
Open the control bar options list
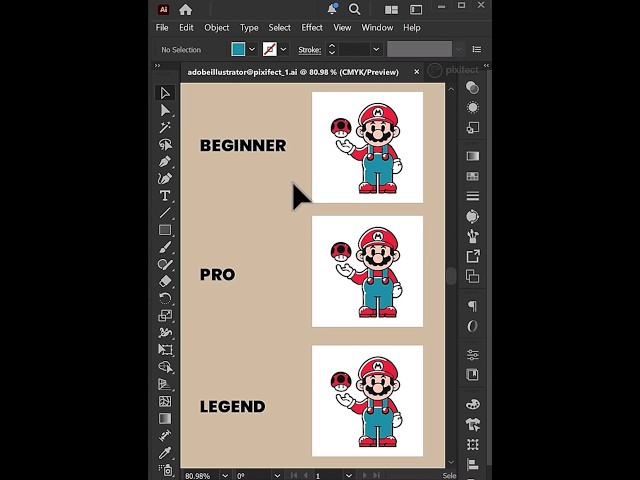(x=476, y=49)
